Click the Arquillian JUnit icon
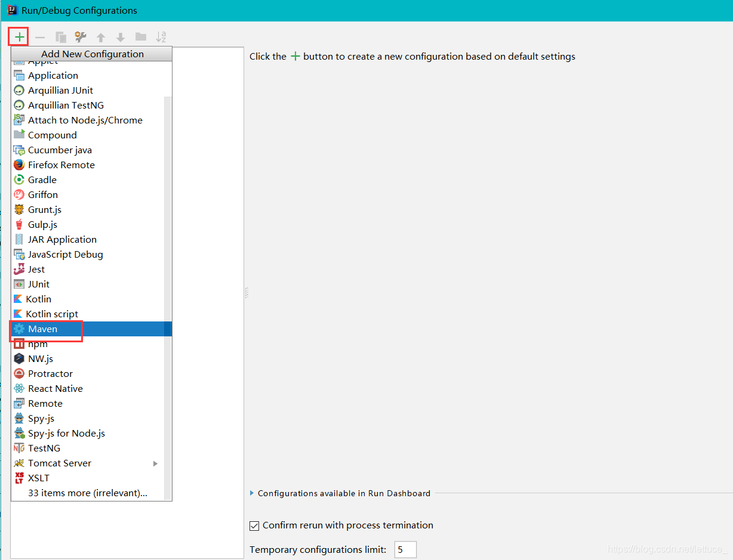733x560 pixels. (19, 91)
